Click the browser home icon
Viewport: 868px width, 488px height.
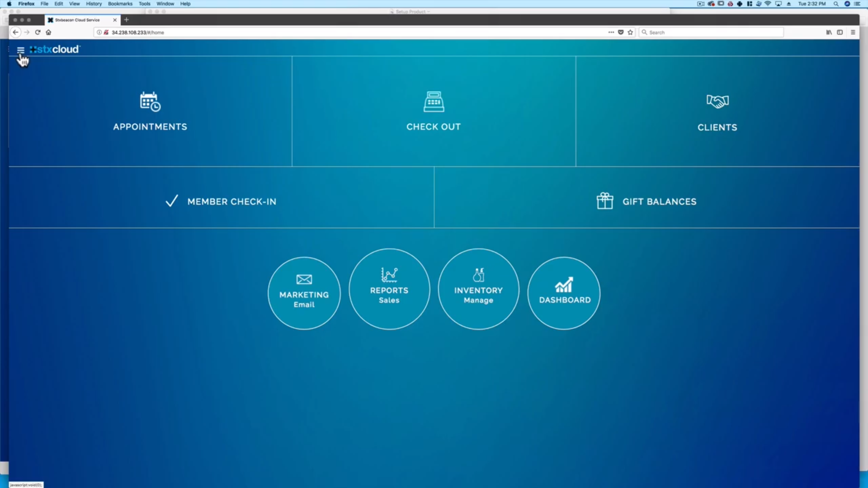coord(48,32)
